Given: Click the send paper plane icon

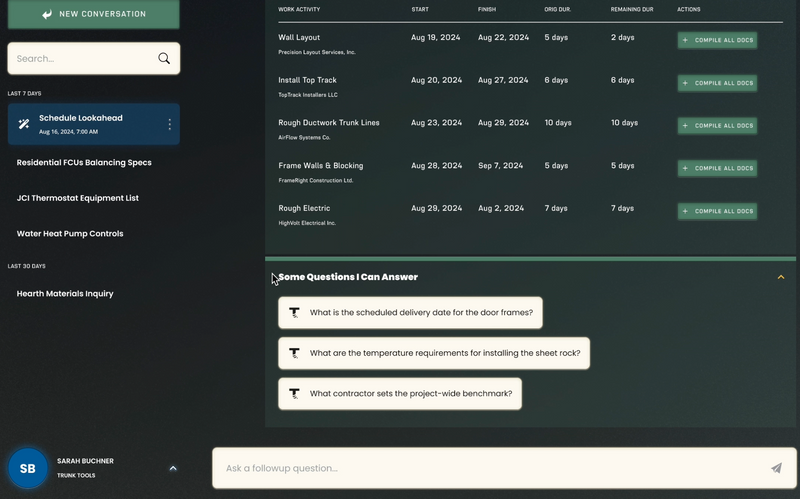Looking at the screenshot, I should (776, 468).
